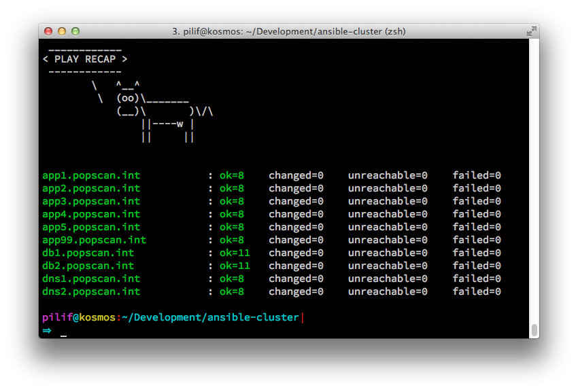
Task: Click the red close window button
Action: (48, 31)
